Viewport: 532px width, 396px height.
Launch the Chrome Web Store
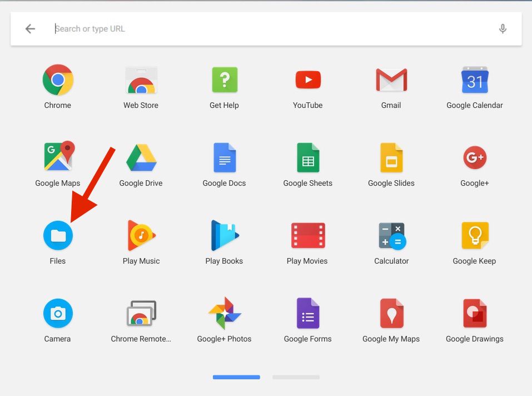[x=141, y=80]
